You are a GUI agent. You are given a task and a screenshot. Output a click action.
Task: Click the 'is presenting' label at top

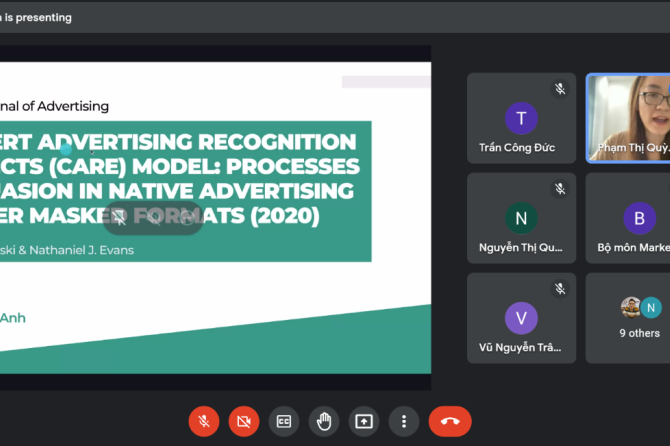point(40,17)
